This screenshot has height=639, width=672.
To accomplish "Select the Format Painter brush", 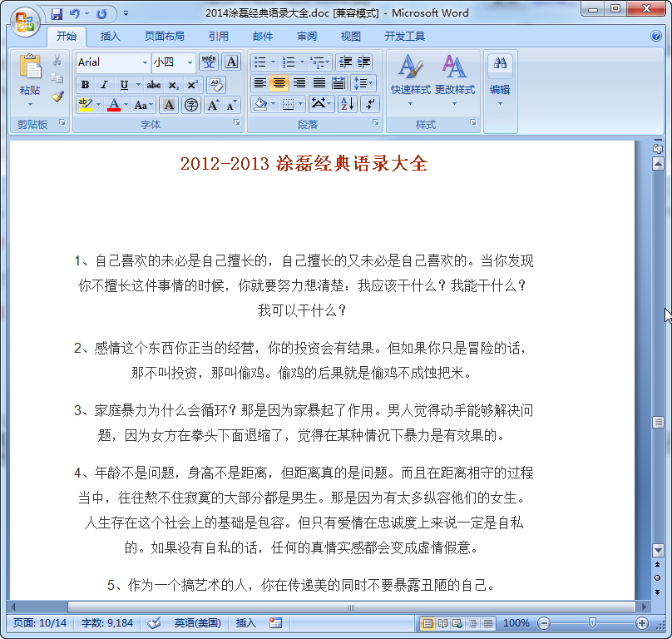I will (57, 97).
